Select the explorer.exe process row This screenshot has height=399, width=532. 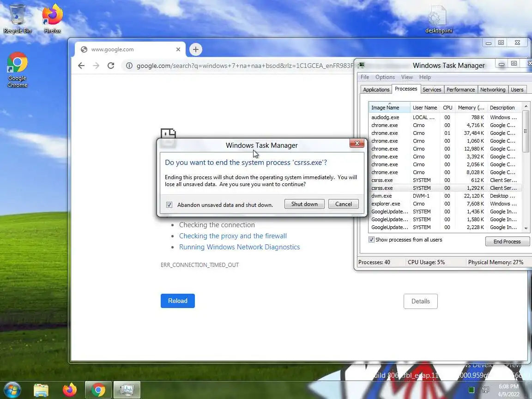click(x=445, y=204)
